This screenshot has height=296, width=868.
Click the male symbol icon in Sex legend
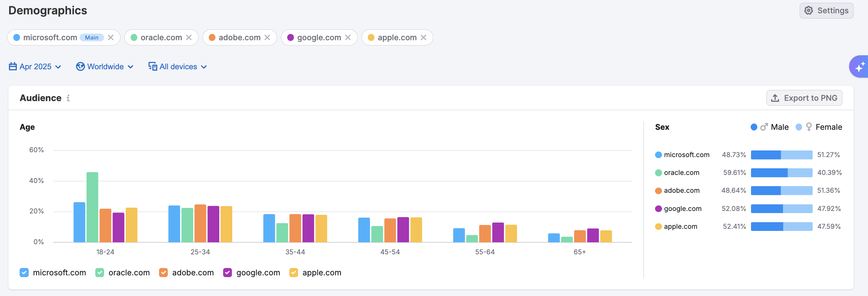(764, 127)
